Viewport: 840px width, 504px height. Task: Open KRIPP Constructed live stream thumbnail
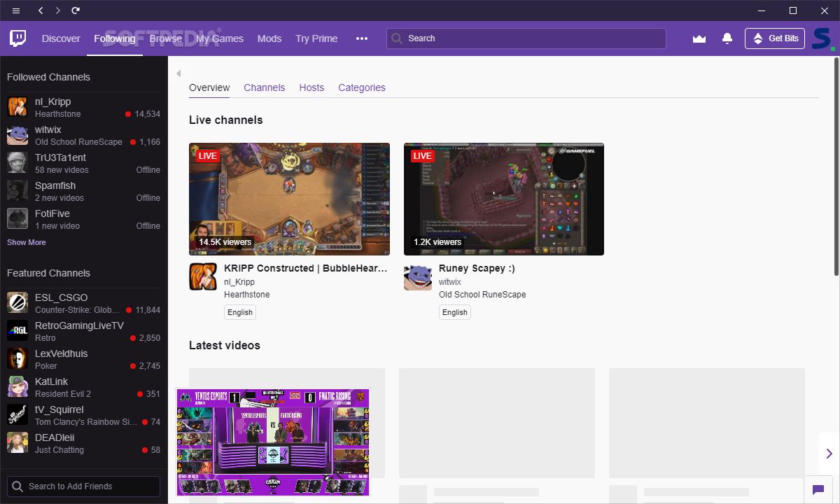(289, 199)
